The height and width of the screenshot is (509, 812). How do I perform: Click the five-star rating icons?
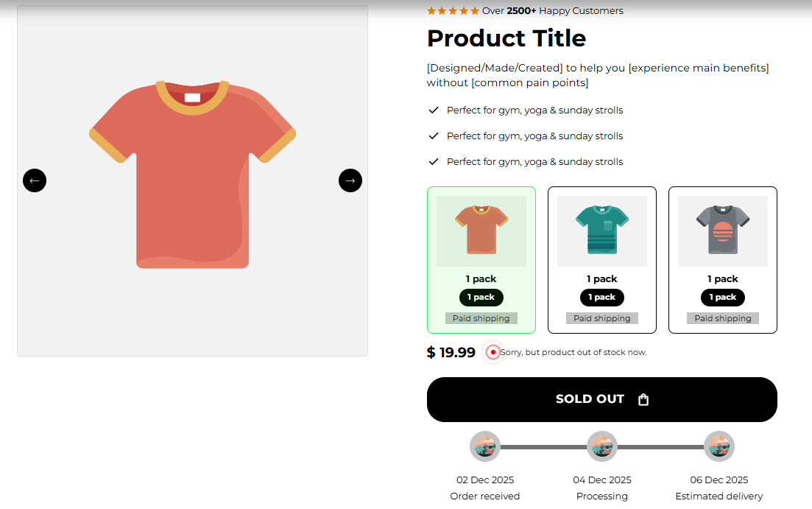click(453, 11)
